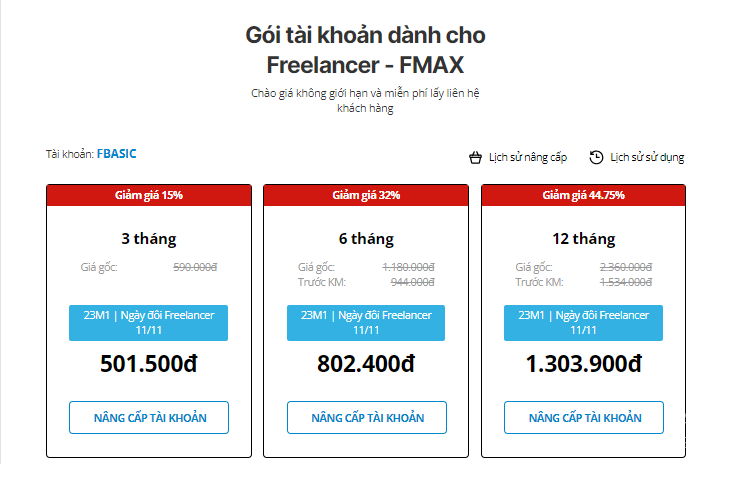The image size is (732, 484).
Task: Open the Lịch sử nâng cấp link
Action: 528,157
